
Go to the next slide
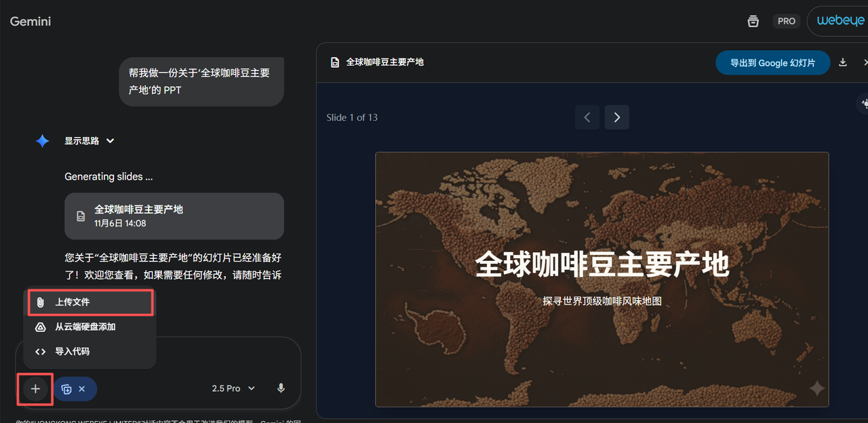[x=616, y=117]
